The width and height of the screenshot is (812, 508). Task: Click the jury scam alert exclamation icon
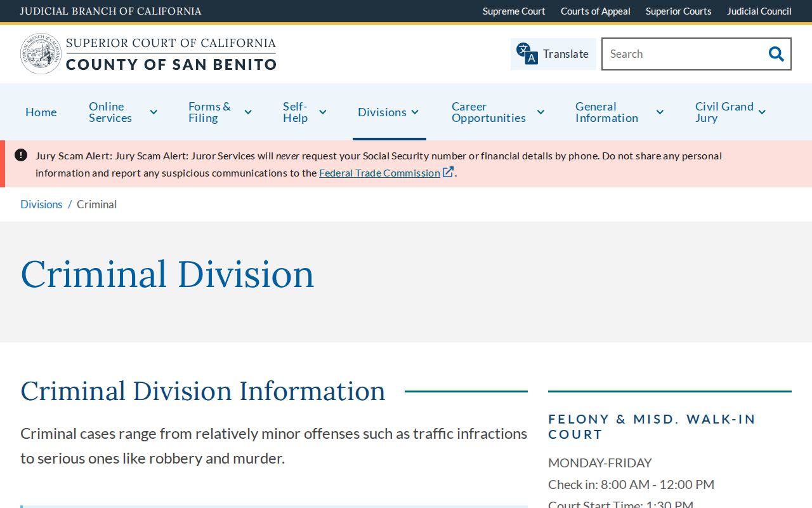coord(21,155)
